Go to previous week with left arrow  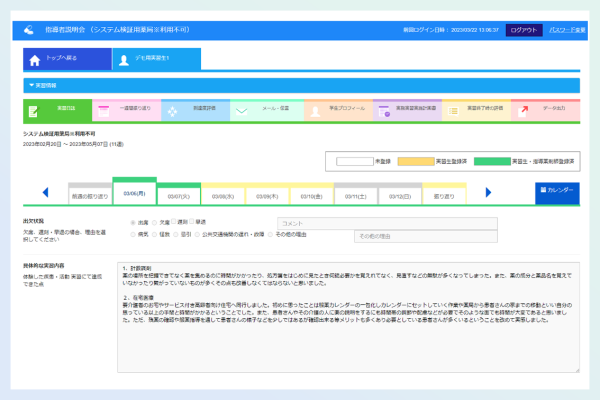coord(46,192)
